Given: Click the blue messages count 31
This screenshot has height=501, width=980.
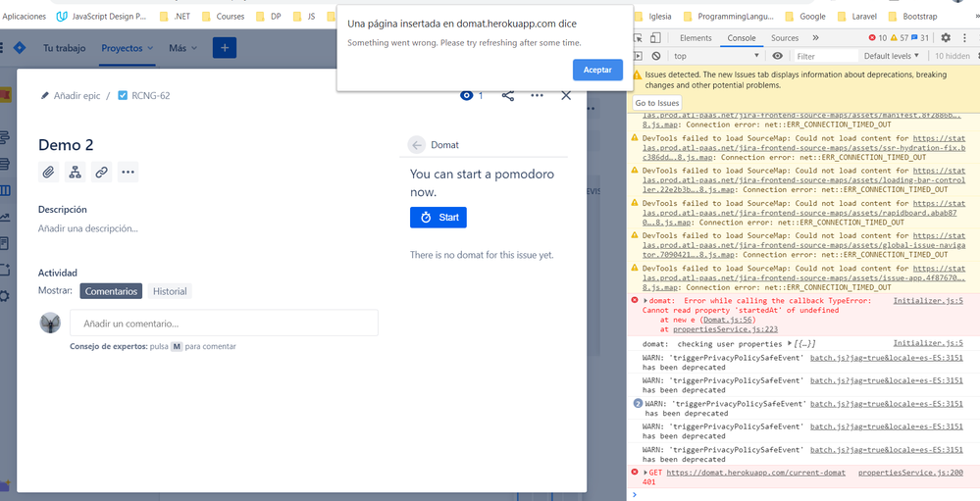Looking at the screenshot, I should pyautogui.click(x=920, y=38).
